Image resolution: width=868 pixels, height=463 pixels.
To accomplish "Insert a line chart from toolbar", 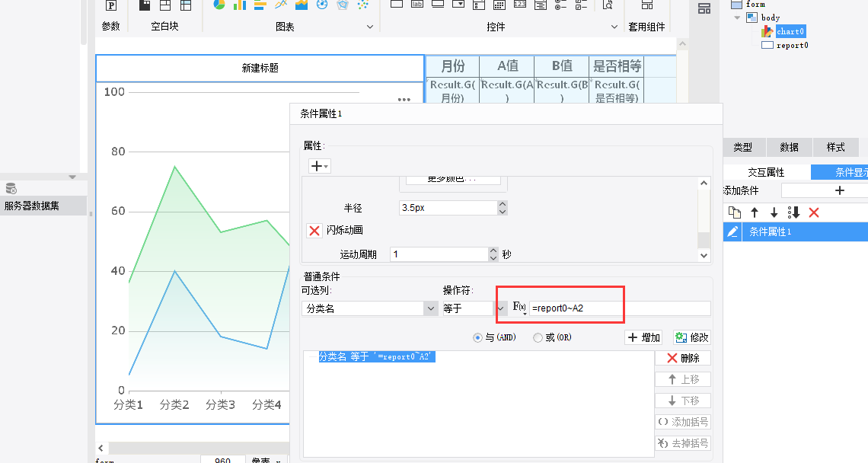I will pyautogui.click(x=281, y=5).
